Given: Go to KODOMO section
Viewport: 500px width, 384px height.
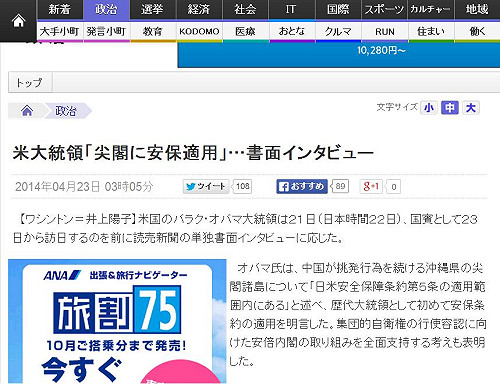Looking at the screenshot, I should pyautogui.click(x=199, y=31).
